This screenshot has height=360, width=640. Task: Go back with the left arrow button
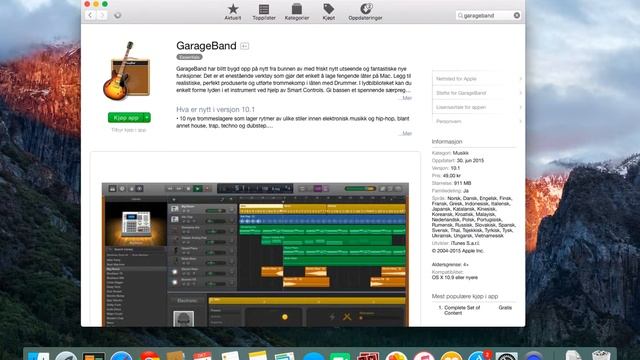90,15
